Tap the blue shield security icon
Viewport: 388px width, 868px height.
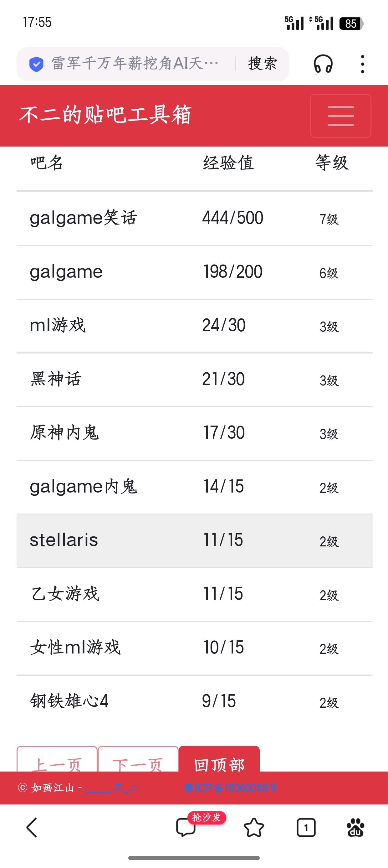click(x=36, y=64)
